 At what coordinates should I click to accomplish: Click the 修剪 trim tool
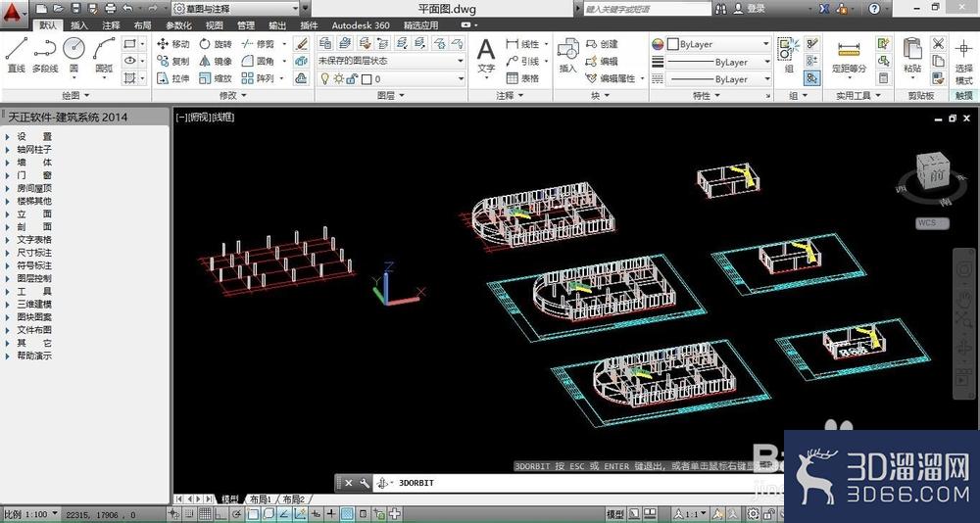(258, 44)
